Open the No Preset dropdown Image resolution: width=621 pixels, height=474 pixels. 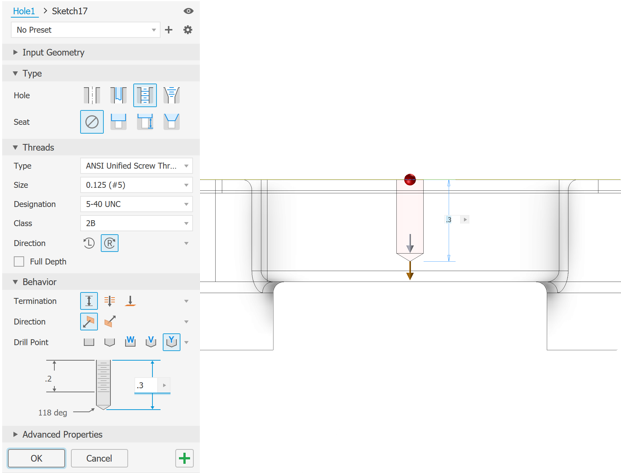click(86, 30)
